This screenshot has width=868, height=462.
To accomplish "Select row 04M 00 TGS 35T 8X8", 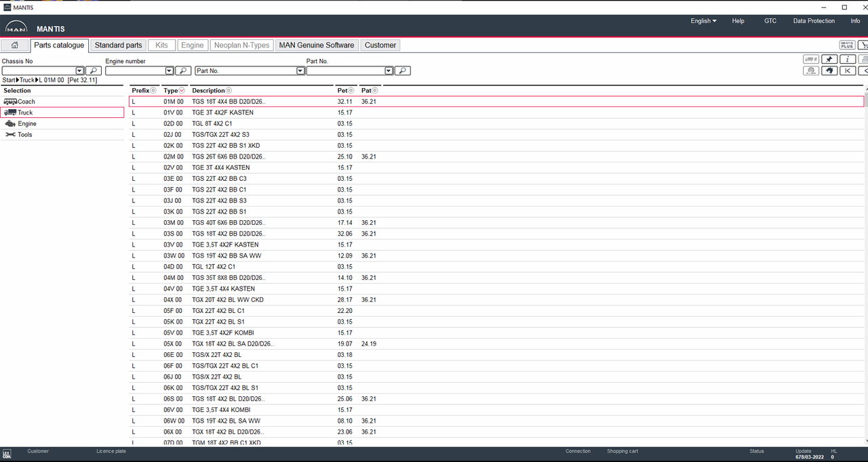I will pyautogui.click(x=496, y=278).
